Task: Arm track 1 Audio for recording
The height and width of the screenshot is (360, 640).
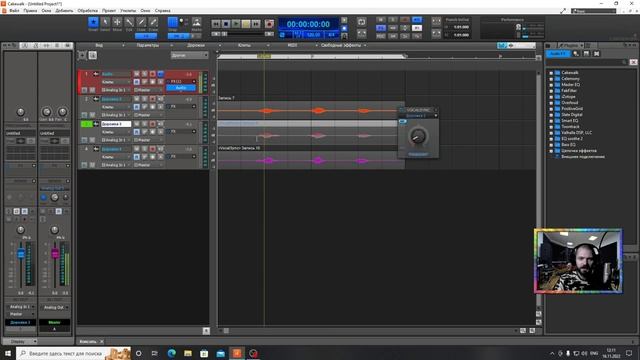Action: point(152,74)
